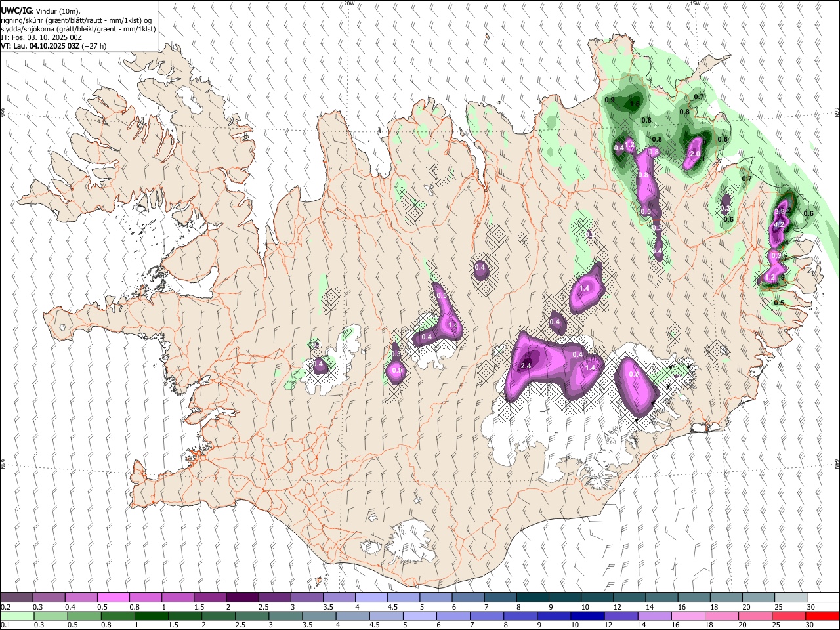Click the darkest green rain swatch between 1 and 1.5
This screenshot has width=840, height=630.
point(151,616)
